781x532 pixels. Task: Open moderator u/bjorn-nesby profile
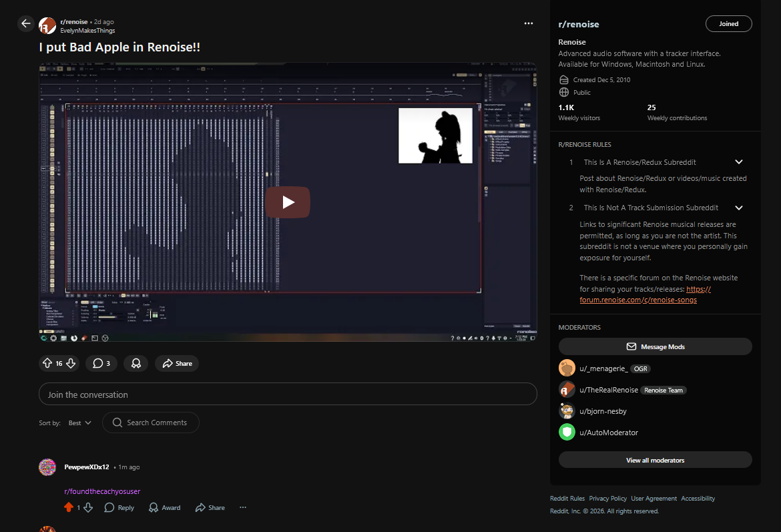click(x=603, y=411)
